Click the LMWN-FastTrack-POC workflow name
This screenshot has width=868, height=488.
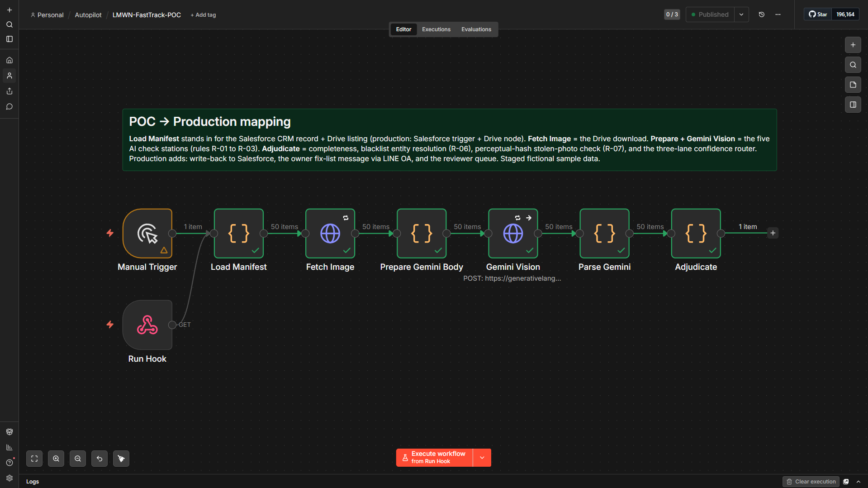pyautogui.click(x=147, y=15)
